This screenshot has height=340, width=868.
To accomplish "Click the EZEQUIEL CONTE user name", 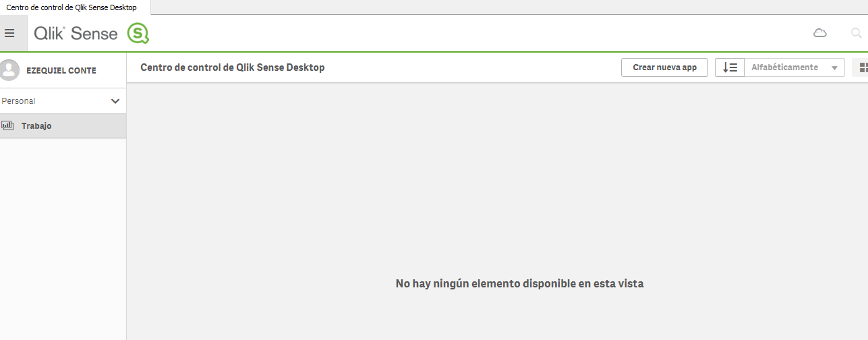I will coord(61,71).
